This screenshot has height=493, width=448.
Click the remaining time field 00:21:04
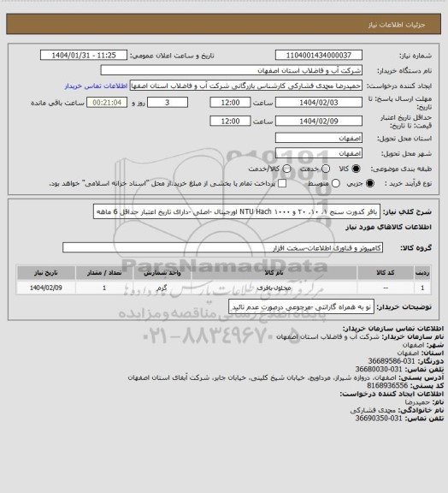point(107,103)
